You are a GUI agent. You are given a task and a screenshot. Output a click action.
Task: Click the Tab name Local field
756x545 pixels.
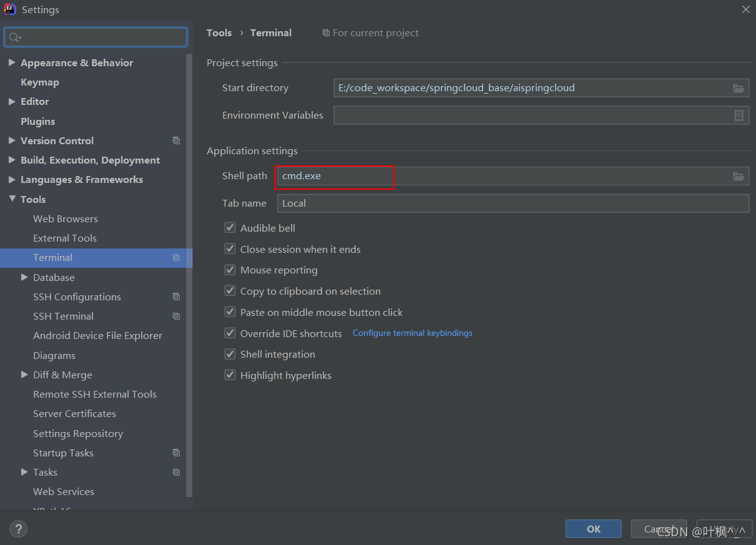pos(513,204)
